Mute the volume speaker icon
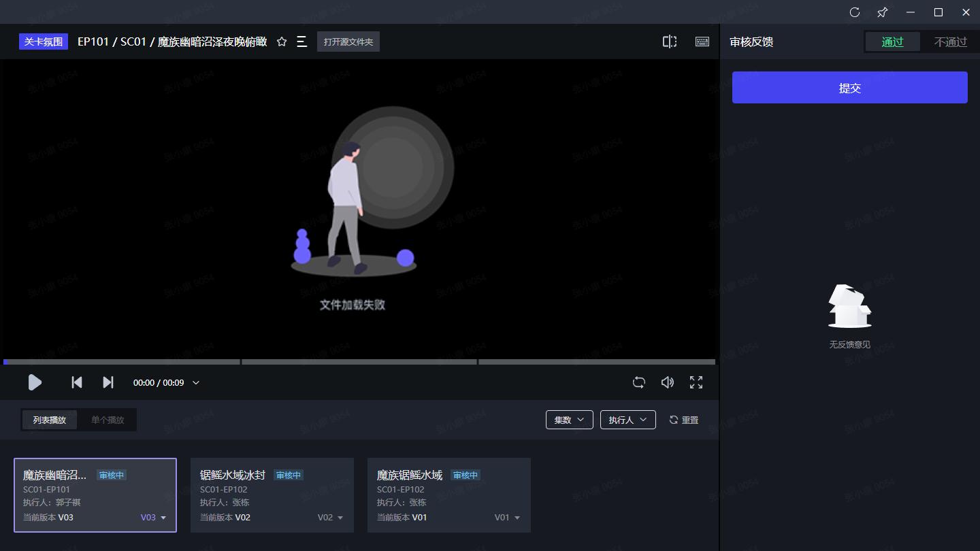 tap(668, 383)
